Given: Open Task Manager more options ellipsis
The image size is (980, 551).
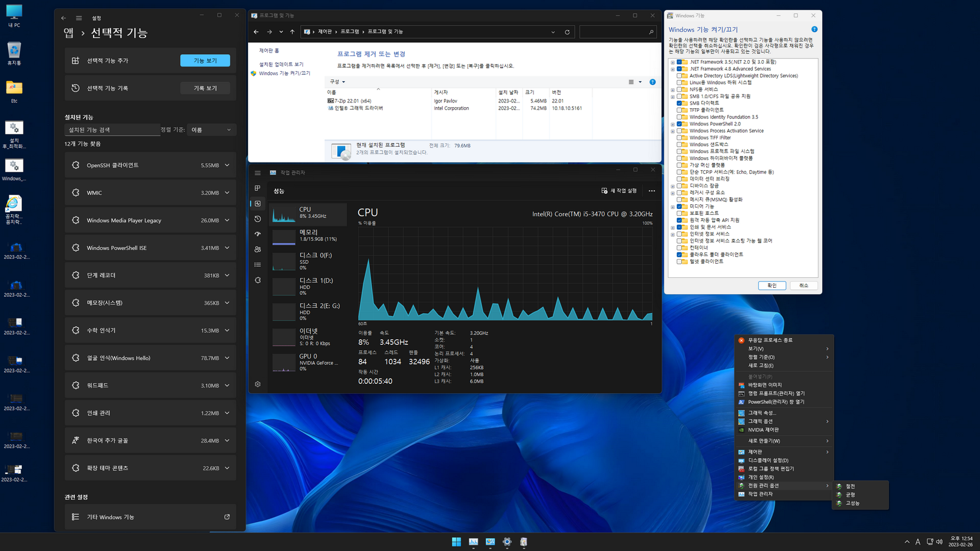Looking at the screenshot, I should tap(651, 191).
